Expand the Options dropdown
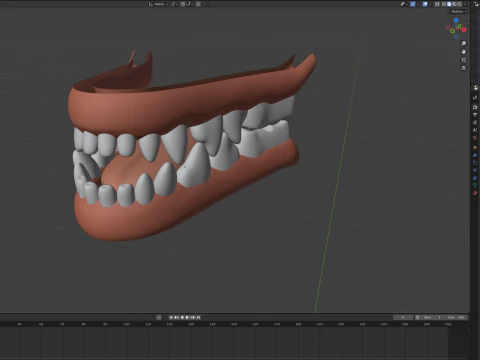The image size is (480, 360). click(459, 12)
